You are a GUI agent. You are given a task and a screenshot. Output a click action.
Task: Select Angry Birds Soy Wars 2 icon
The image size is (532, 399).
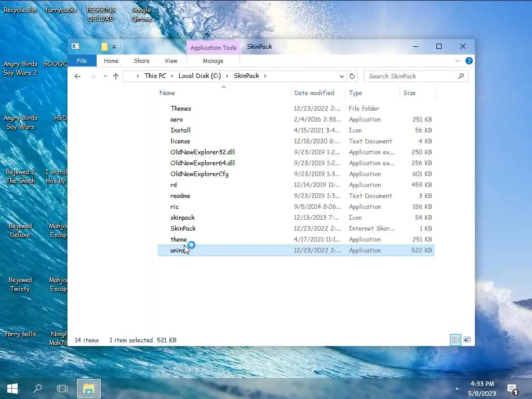point(20,68)
